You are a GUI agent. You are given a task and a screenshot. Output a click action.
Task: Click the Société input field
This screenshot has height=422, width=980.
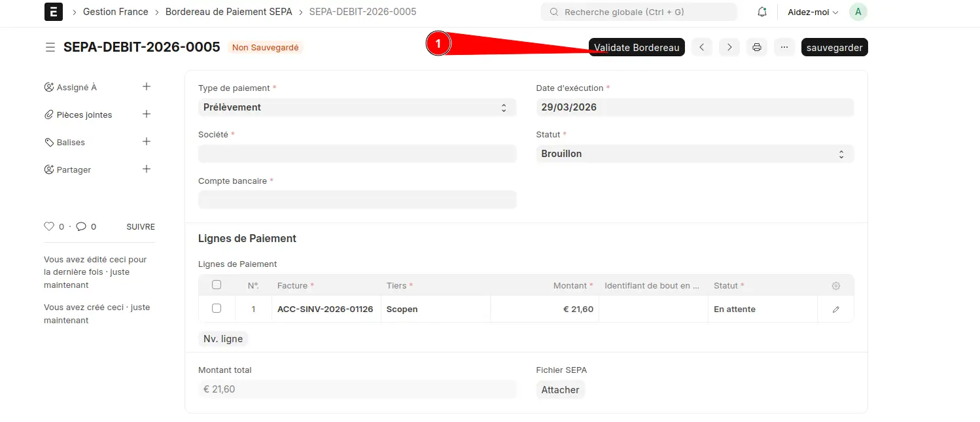[357, 154]
